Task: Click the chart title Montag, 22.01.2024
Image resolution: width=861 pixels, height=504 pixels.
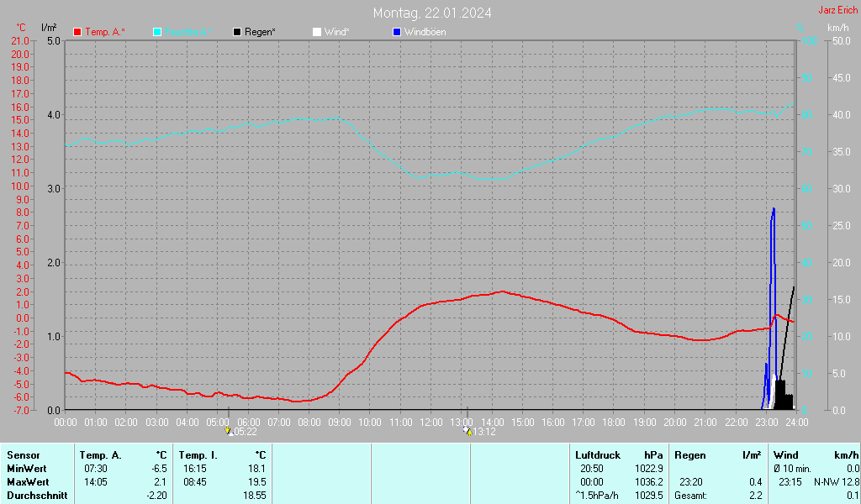Action: click(432, 13)
